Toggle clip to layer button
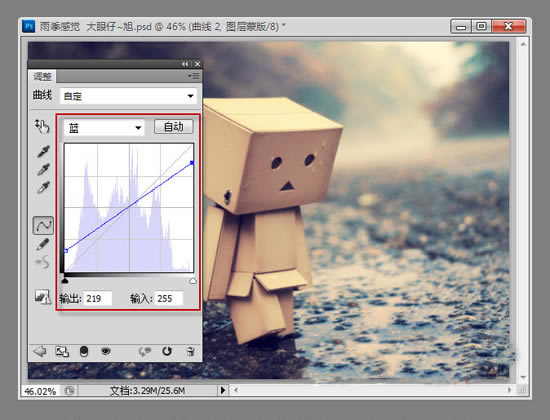Viewport: 550px width, 420px height. [84, 351]
